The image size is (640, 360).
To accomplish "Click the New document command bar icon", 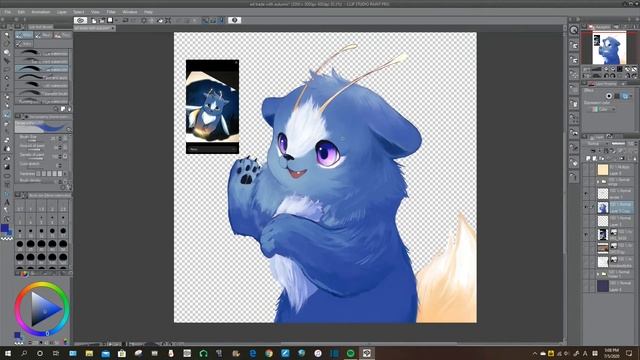I will 94,20.
